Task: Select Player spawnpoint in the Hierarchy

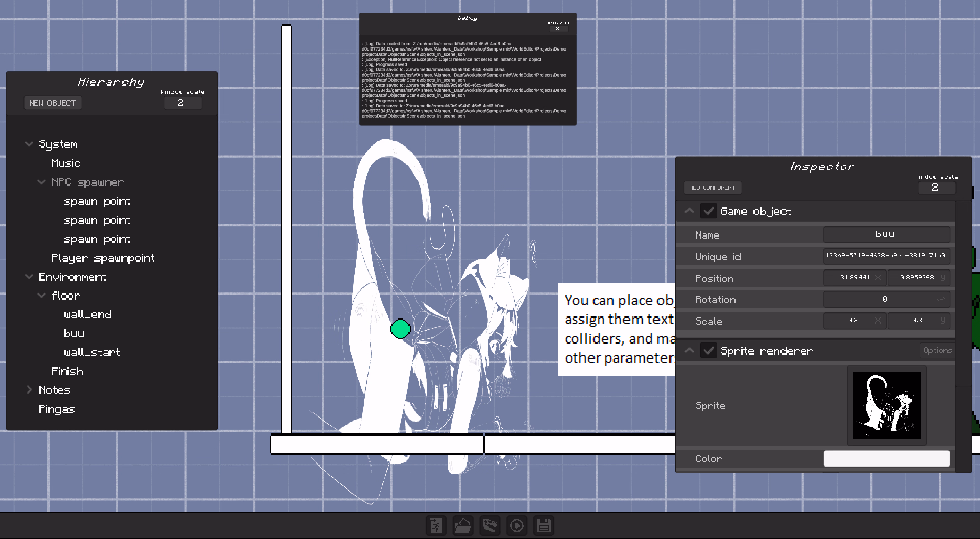Action: click(103, 258)
